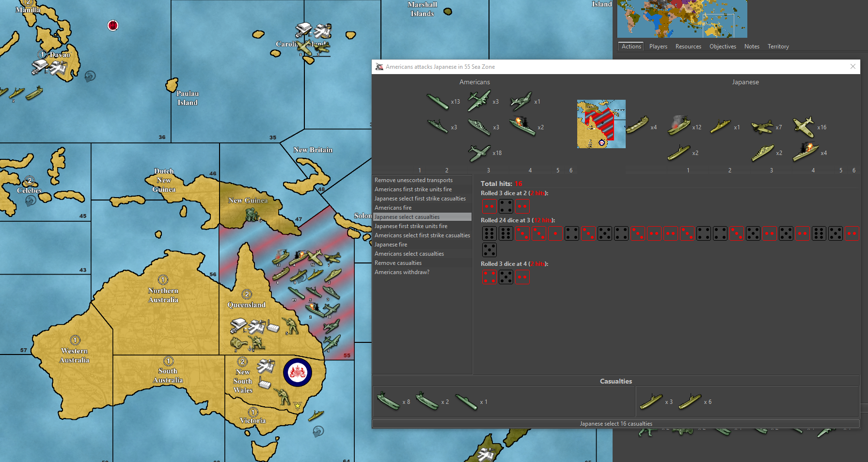Click the American casualty submarine x1 icon

(x=466, y=401)
